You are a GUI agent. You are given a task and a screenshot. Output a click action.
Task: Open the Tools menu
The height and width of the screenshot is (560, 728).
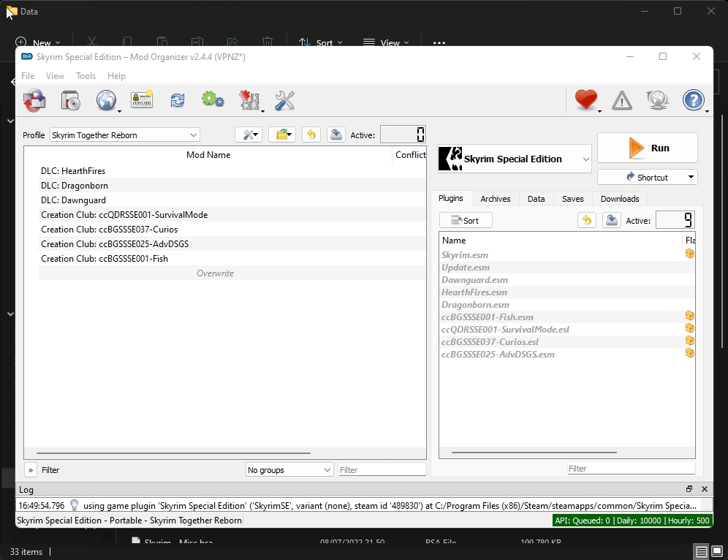point(86,76)
